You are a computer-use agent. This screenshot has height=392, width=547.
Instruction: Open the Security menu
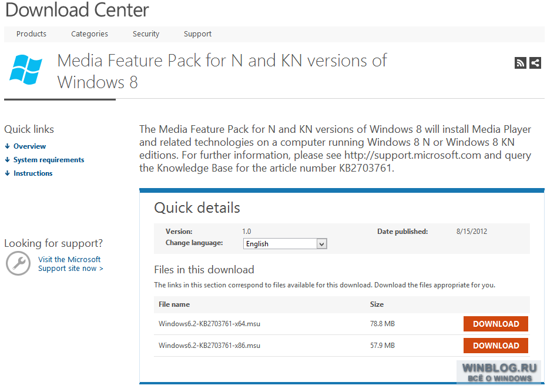pos(146,34)
